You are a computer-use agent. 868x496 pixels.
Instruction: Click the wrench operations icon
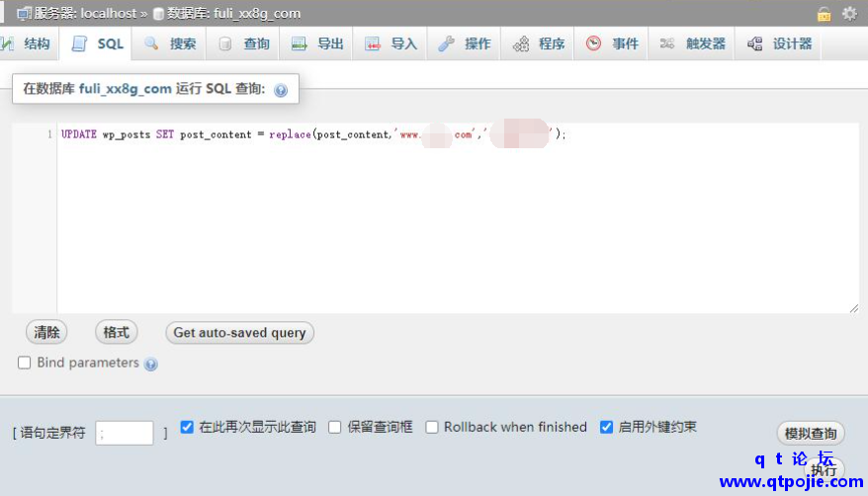446,43
